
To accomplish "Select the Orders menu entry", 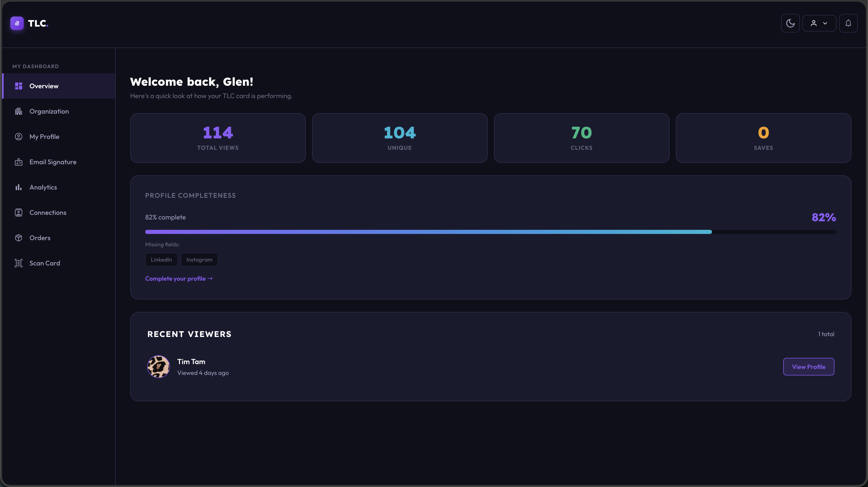I will pyautogui.click(x=59, y=238).
